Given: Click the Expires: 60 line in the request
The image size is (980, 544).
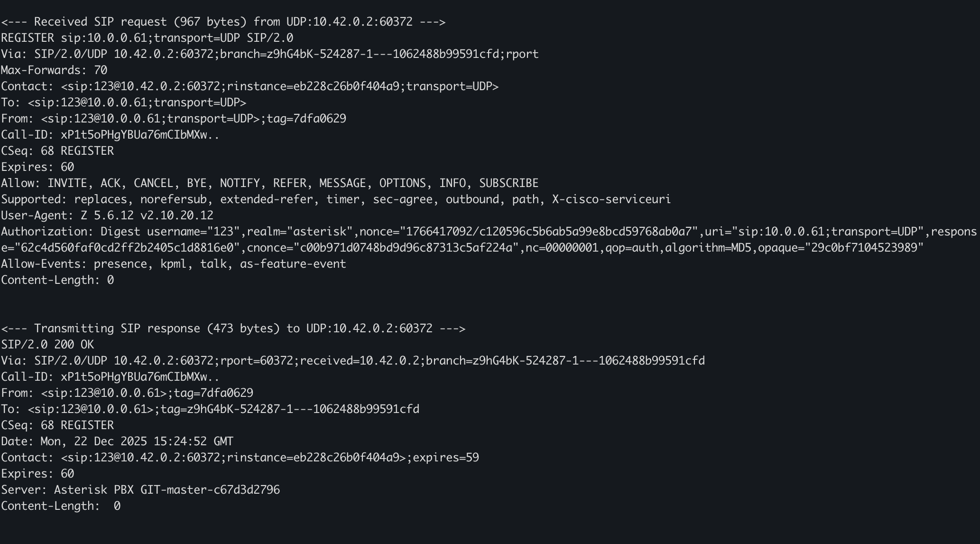Looking at the screenshot, I should (37, 167).
